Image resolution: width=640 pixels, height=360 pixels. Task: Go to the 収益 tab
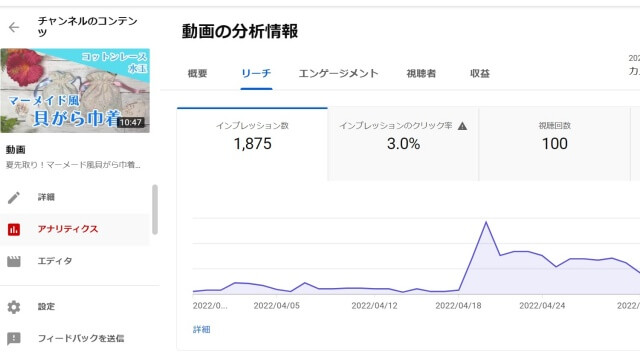tap(480, 73)
